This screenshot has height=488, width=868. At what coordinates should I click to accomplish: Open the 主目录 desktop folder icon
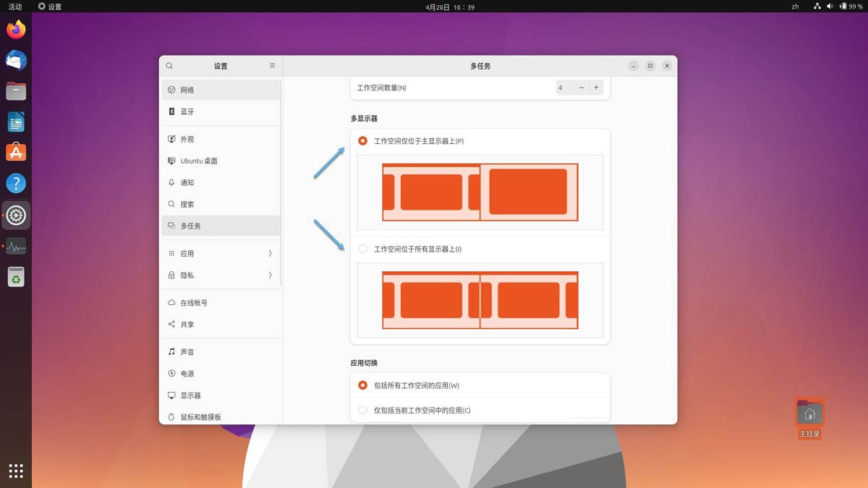[809, 419]
